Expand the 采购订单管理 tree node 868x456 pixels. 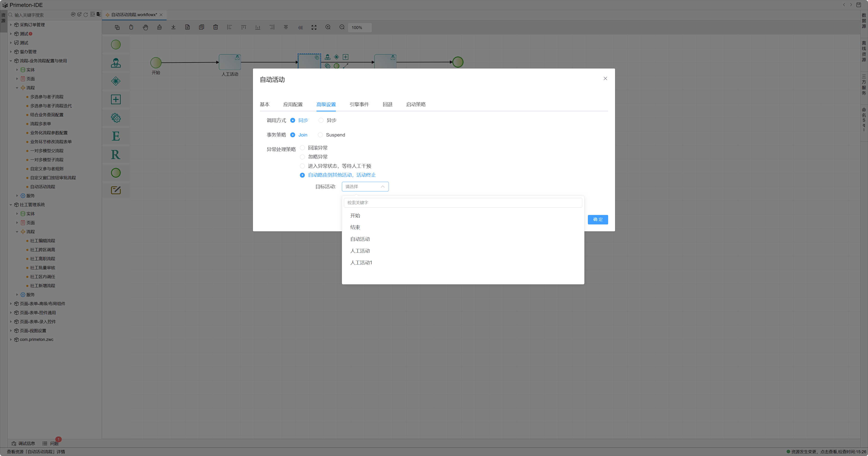click(11, 25)
